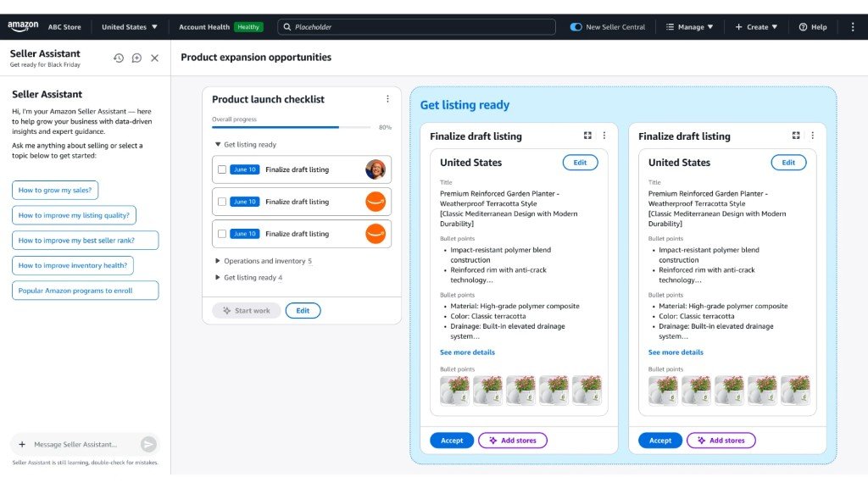Image resolution: width=868 pixels, height=488 pixels.
Task: Click the Message Seller Assistant input field
Action: click(84, 444)
